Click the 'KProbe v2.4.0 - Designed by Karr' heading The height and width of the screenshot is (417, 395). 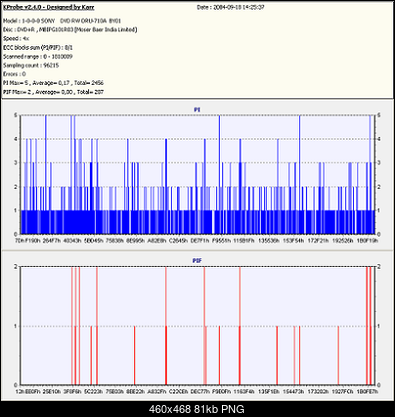pyautogui.click(x=49, y=7)
